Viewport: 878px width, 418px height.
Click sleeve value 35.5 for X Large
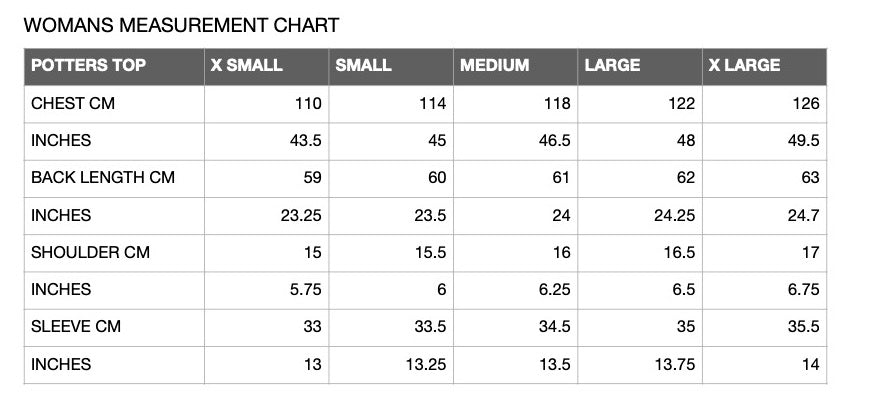804,327
